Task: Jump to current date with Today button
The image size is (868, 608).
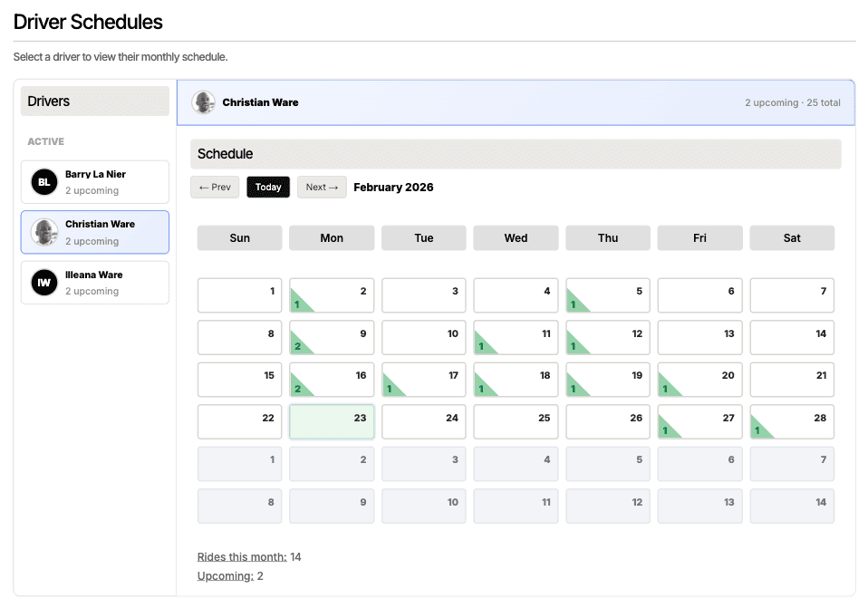Action: click(x=268, y=188)
